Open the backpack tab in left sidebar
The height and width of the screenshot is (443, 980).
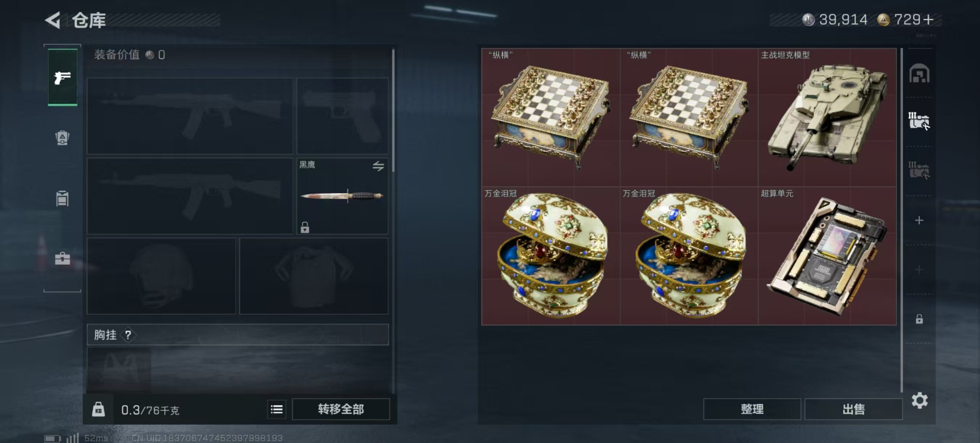62,138
